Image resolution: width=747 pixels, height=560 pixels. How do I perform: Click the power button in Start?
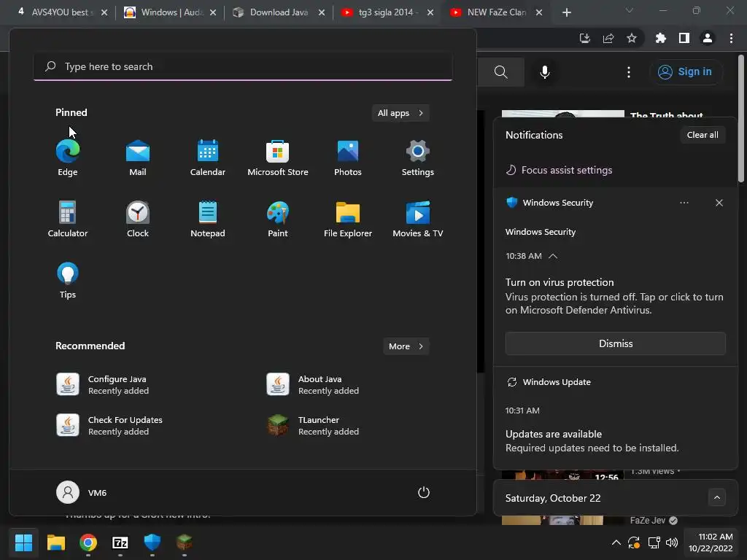point(424,492)
